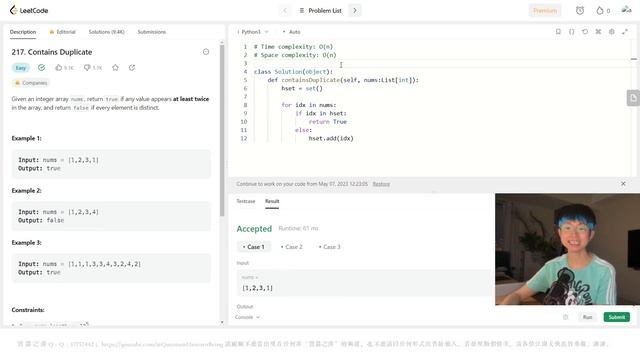Click the solved checkmark icon
Viewport: 640px width, 360px height.
click(x=42, y=68)
